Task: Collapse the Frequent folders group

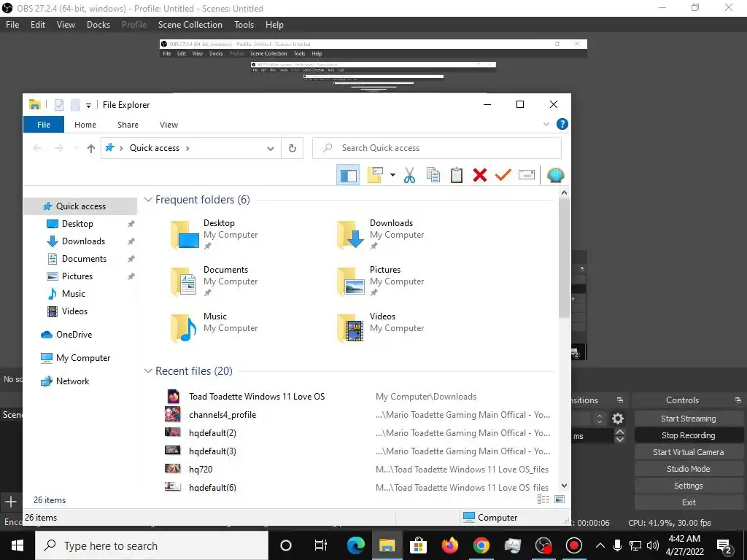Action: coord(148,200)
